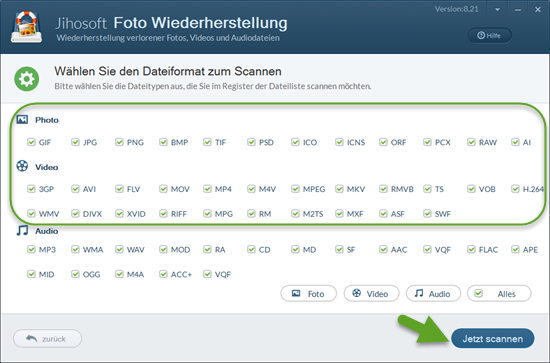Toggle the AAC audio checkbox
This screenshot has width=550, height=363.
[383, 249]
